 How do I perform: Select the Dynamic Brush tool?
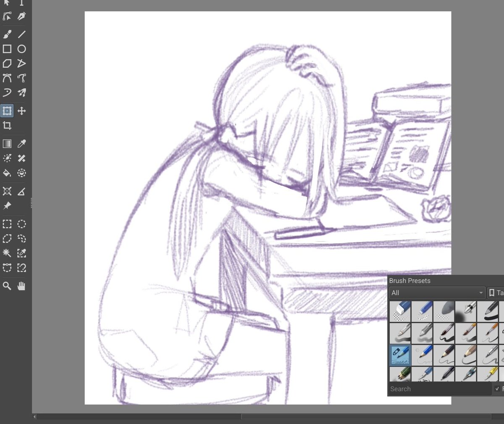[x=7, y=92]
